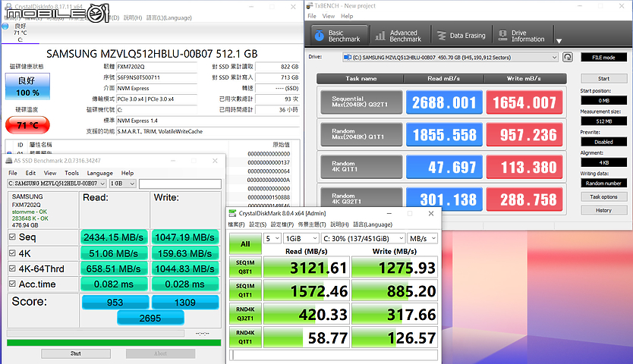The image size is (633, 364).
Task: Start the TxBENCH benchmark
Action: pos(603,78)
